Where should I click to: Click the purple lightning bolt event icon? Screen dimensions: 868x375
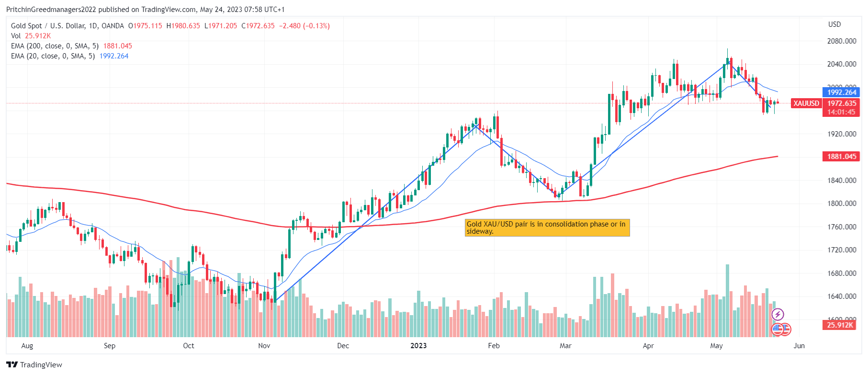(x=778, y=314)
